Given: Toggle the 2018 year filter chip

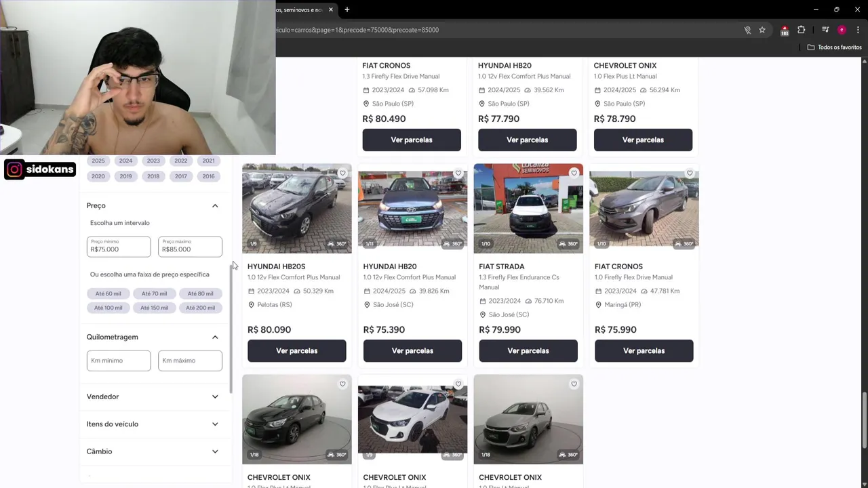Looking at the screenshot, I should [x=153, y=176].
